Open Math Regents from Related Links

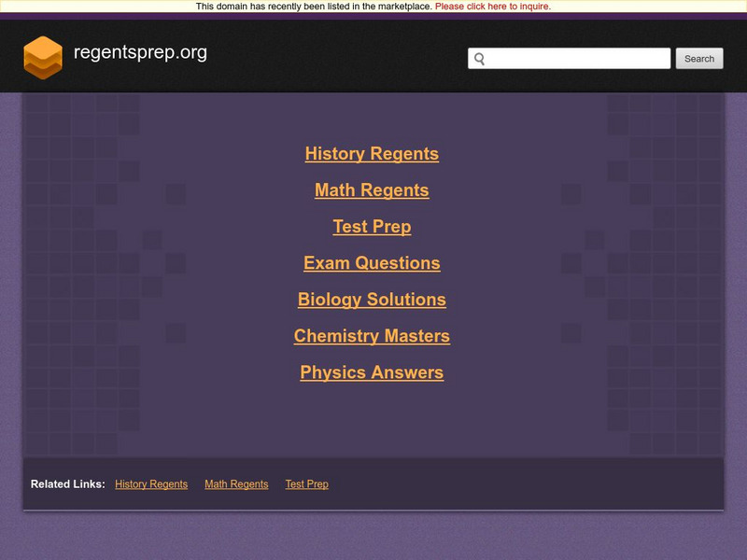[234, 484]
